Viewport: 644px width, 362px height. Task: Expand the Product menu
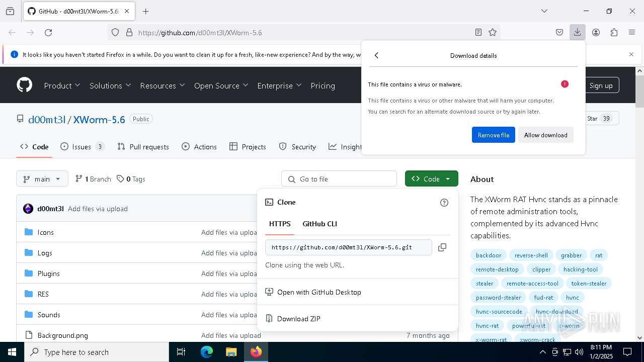tap(62, 85)
